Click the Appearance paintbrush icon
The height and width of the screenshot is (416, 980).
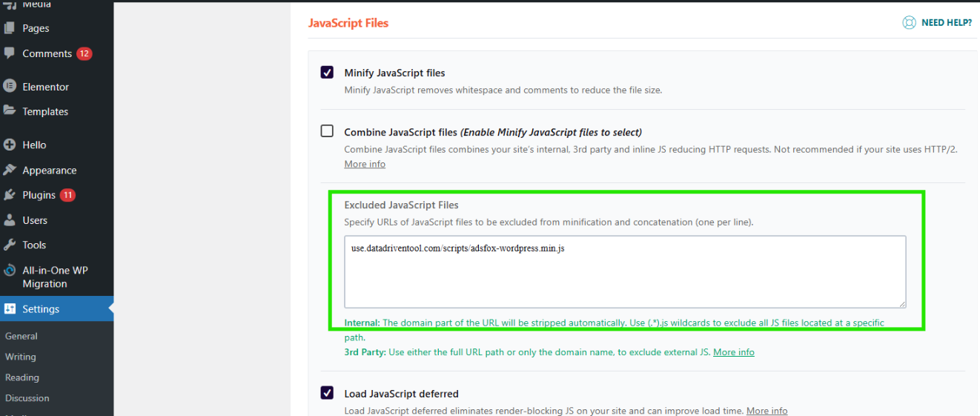point(10,170)
